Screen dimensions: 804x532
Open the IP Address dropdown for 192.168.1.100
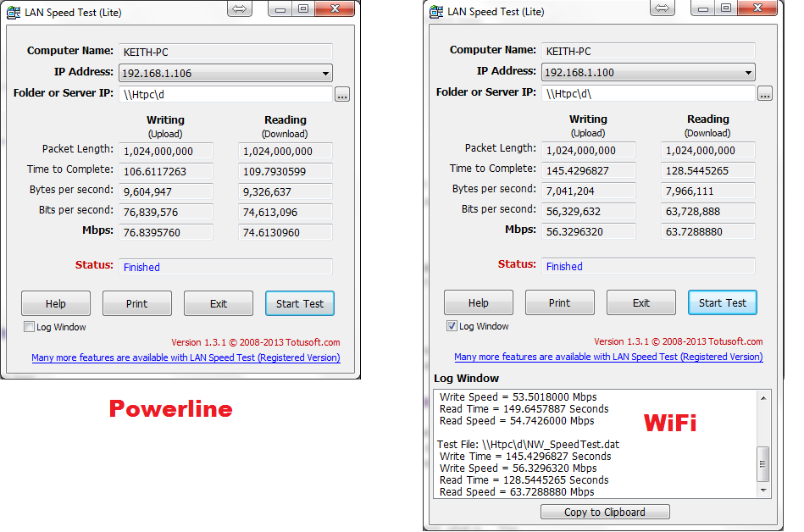pos(747,72)
